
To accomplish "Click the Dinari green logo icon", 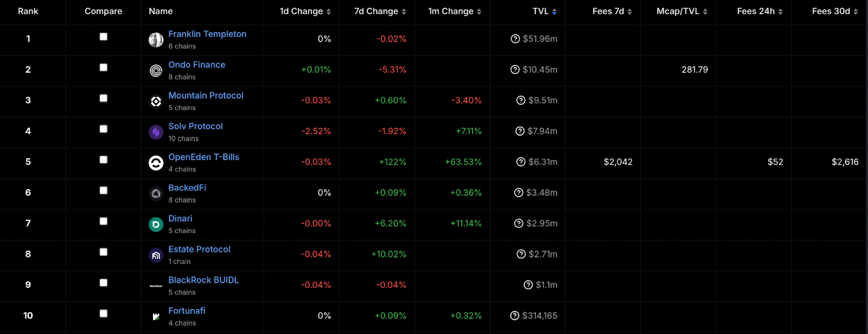I will [156, 224].
